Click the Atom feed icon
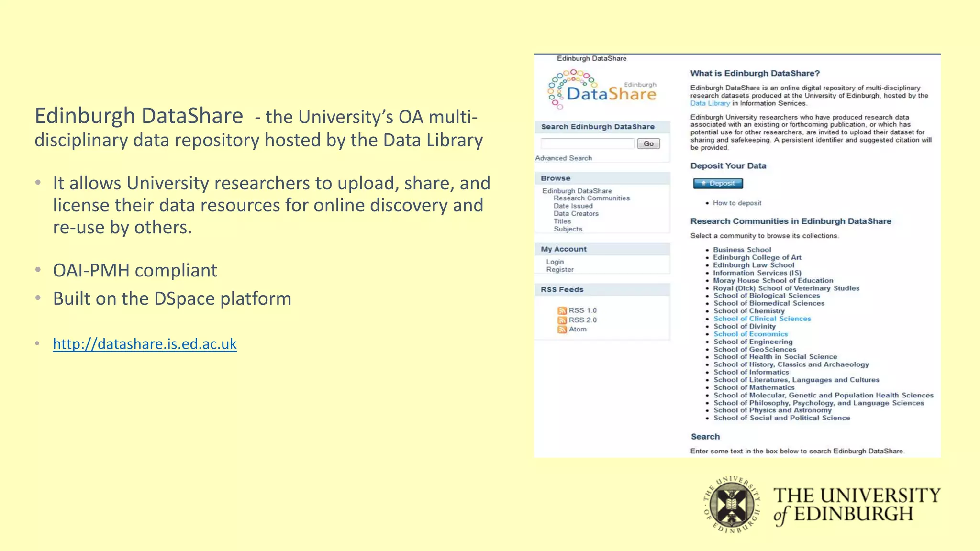 click(562, 330)
